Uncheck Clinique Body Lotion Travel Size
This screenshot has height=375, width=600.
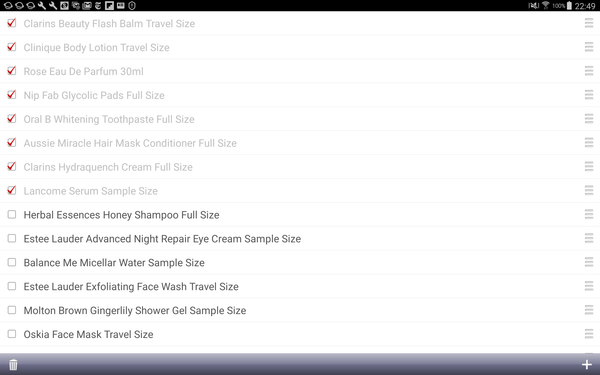tap(12, 47)
